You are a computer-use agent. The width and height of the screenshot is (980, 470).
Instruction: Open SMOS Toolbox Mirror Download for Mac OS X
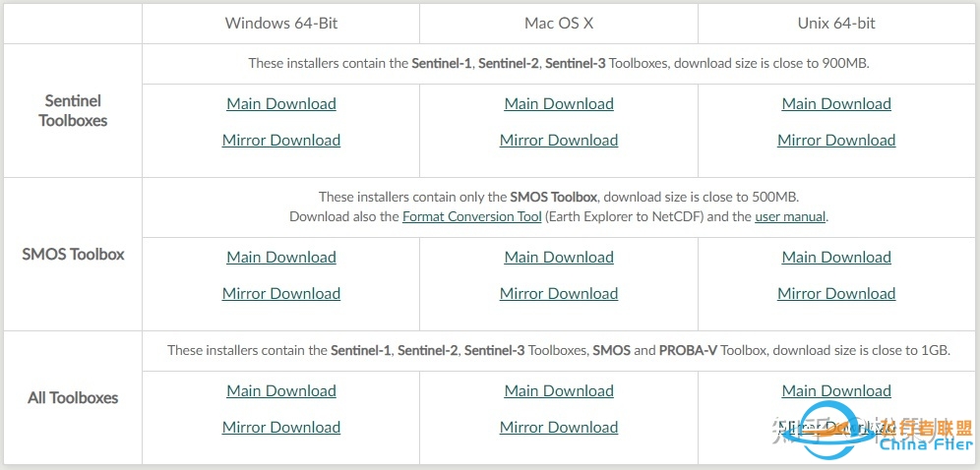coord(559,294)
